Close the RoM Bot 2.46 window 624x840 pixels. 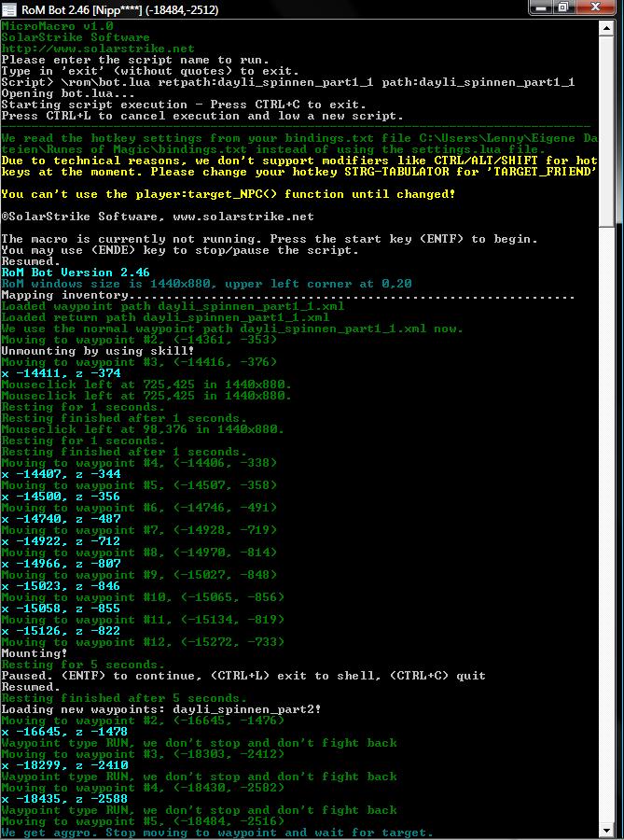point(596,8)
